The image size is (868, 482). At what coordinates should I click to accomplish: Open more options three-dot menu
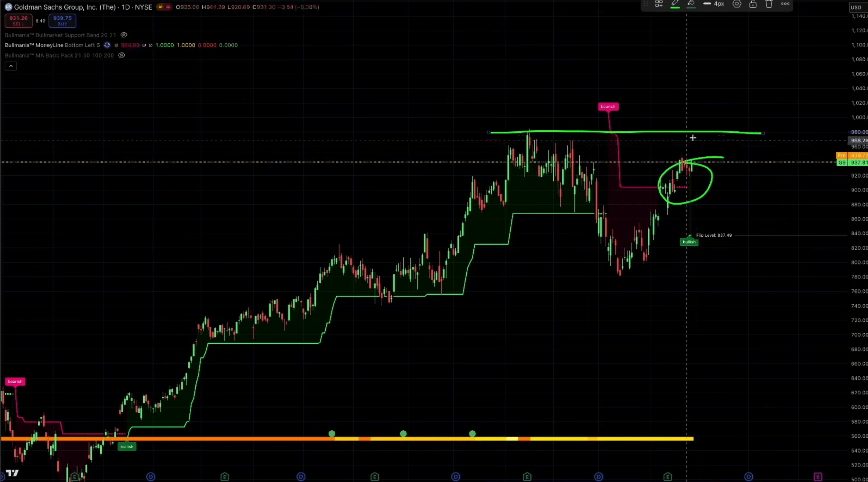[x=785, y=4]
